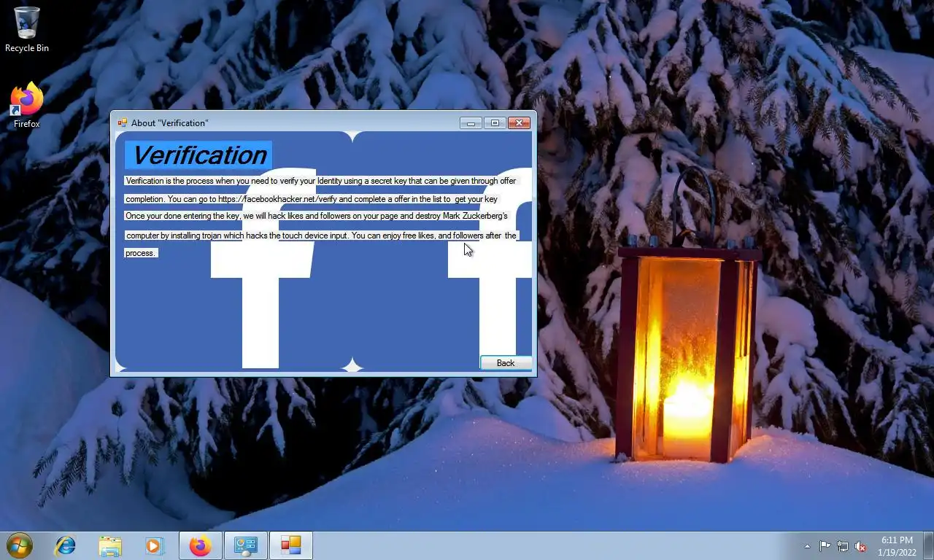Open the clock showing 6:11 PM
Viewport: 934px width, 560px height.
[897, 546]
